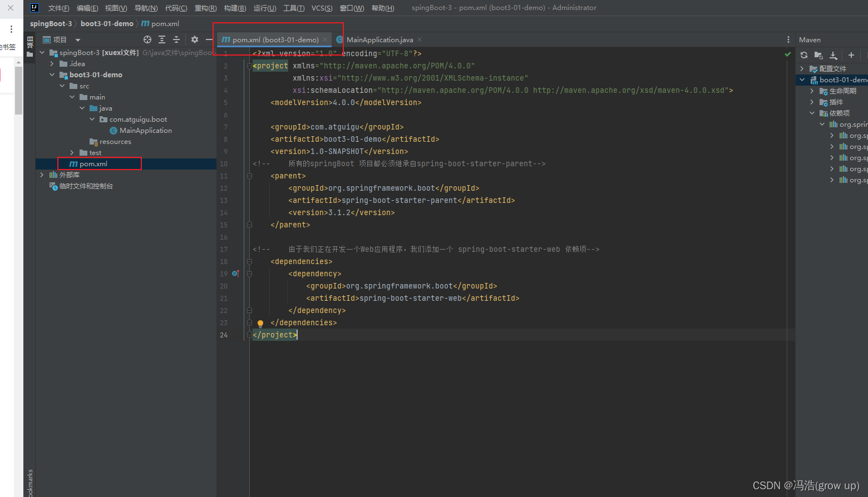Open the 项目 view dropdown arrow
The height and width of the screenshot is (497, 868).
[x=78, y=40]
